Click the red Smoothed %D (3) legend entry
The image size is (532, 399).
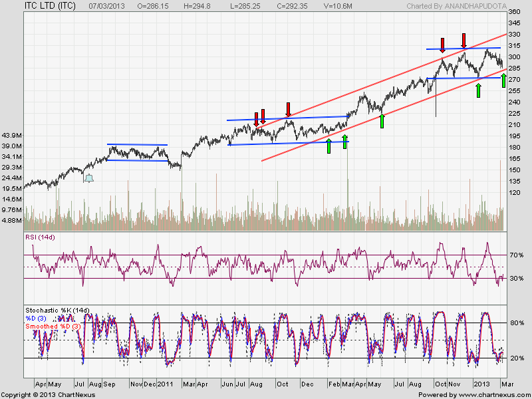[x=53, y=327]
